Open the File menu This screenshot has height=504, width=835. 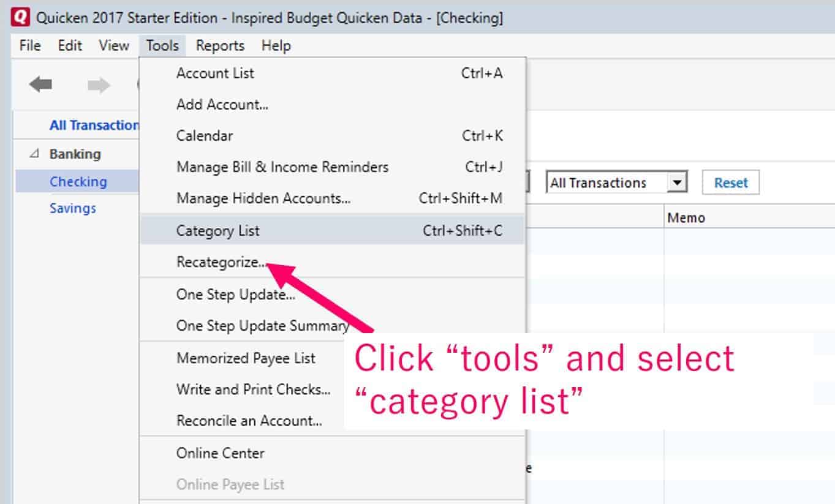click(x=28, y=45)
